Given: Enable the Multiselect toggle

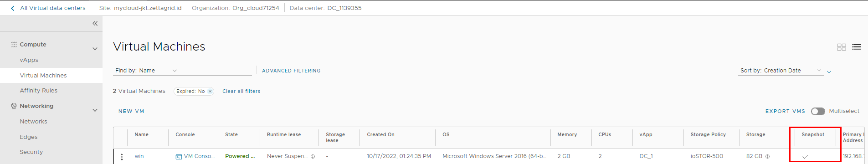Looking at the screenshot, I should [818, 111].
